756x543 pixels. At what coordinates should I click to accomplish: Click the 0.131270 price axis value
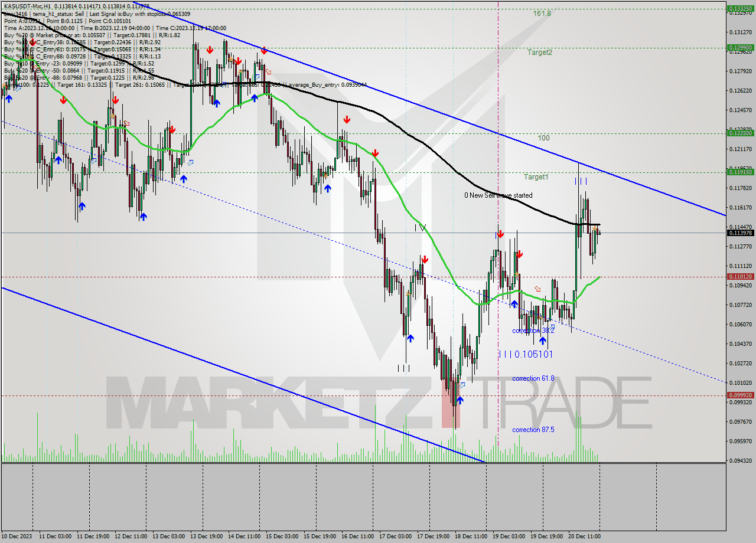(740, 32)
